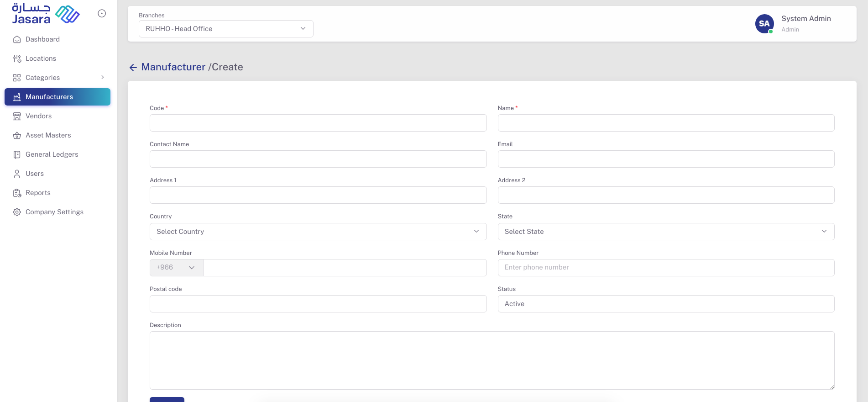Click the General Ledgers book icon
Viewport: 868px width, 402px height.
tap(17, 154)
